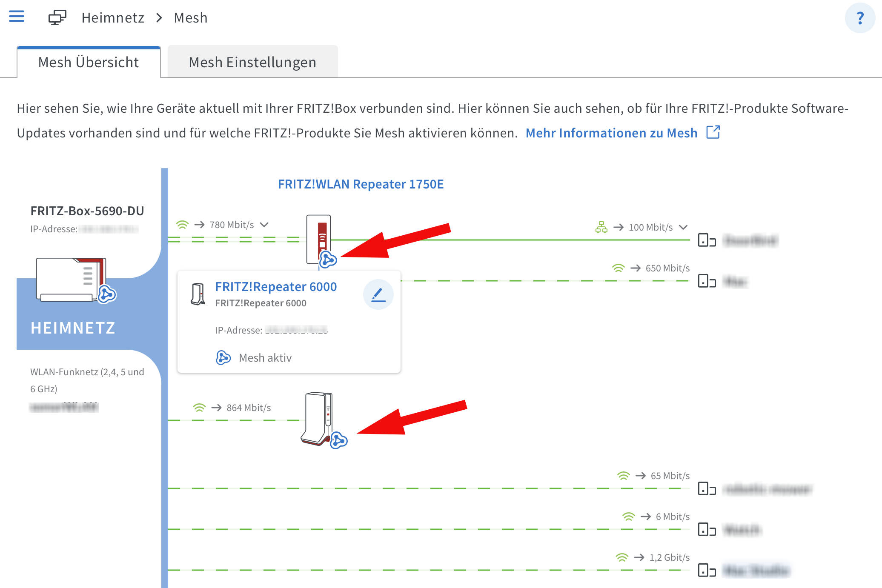Click the client device icon on the 650 Mbit/s line
Image resolution: width=882 pixels, height=588 pixels.
[x=707, y=281]
